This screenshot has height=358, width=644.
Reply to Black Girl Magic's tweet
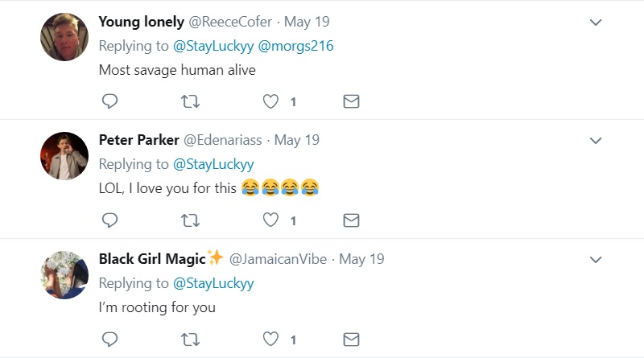pyautogui.click(x=109, y=339)
